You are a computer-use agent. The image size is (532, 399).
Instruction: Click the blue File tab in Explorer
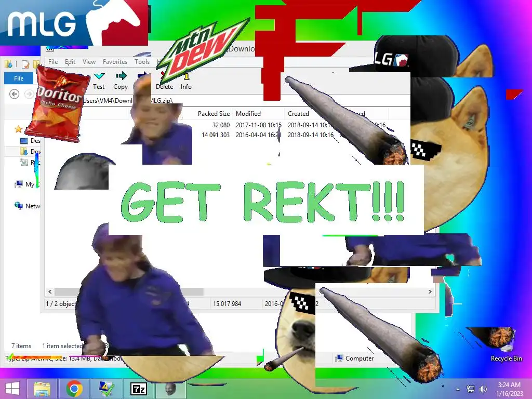pos(19,78)
